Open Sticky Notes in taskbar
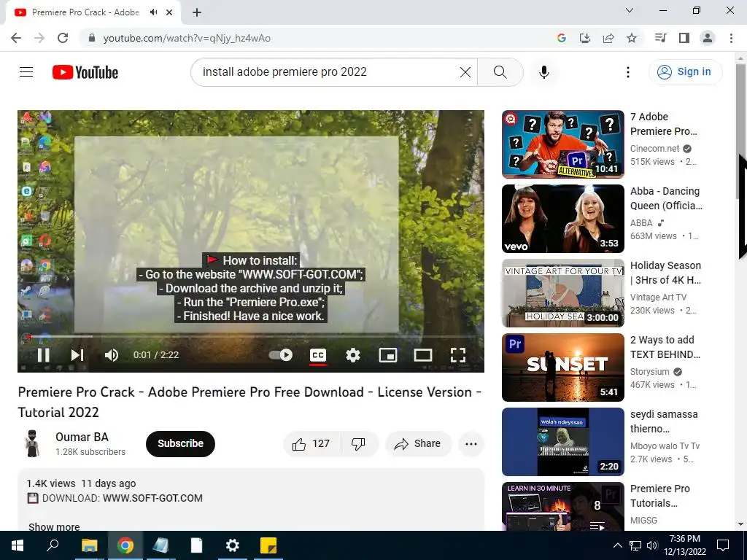 (x=268, y=545)
